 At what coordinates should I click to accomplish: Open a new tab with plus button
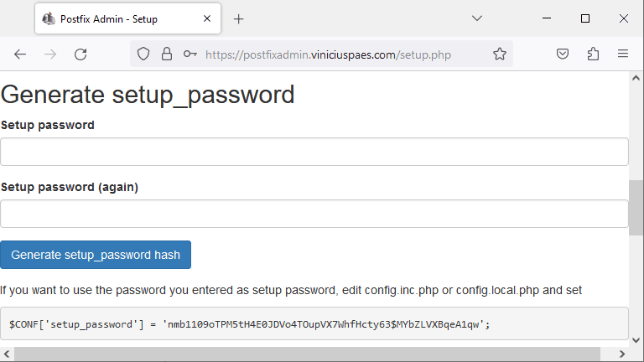click(239, 19)
